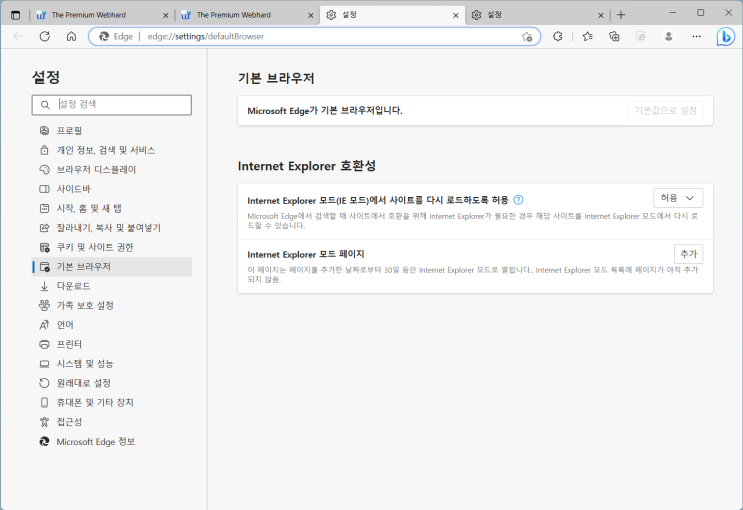Launch the Bing chat sidebar icon
Viewport: 743px width, 510px height.
pos(725,37)
